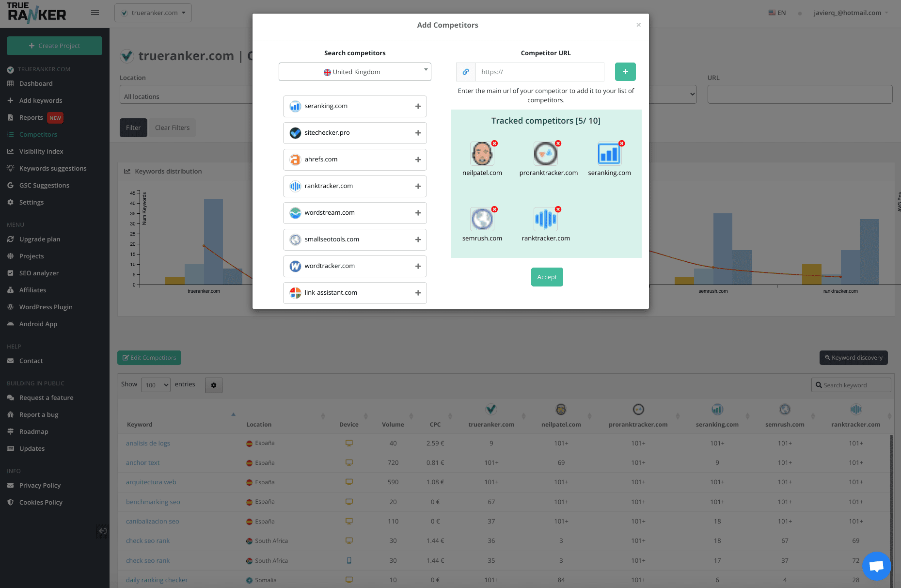Open Roadmap sidebar item
901x588 pixels.
click(x=34, y=431)
